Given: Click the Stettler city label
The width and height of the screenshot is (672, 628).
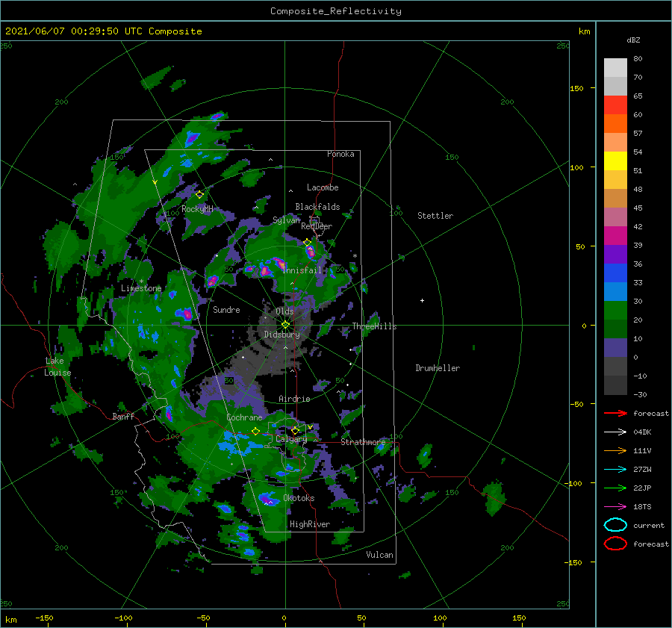Looking at the screenshot, I should coord(435,216).
